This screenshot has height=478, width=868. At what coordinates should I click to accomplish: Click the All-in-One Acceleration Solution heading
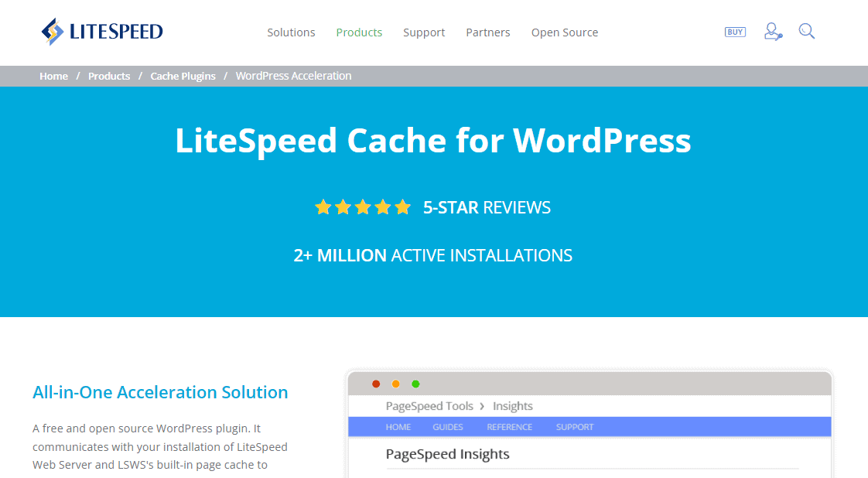coord(160,392)
